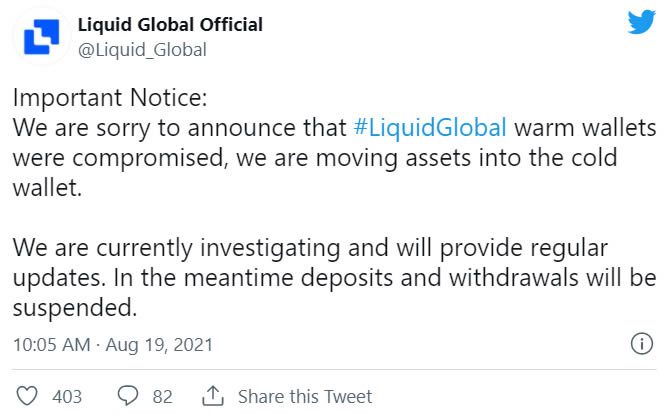Click the cold wallet text line
This screenshot has width=669, height=414.
point(315,158)
